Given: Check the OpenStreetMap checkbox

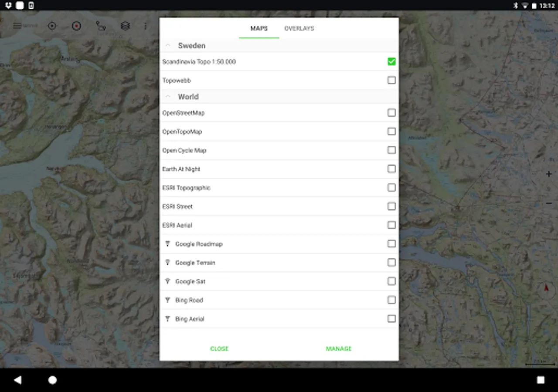Looking at the screenshot, I should (391, 112).
